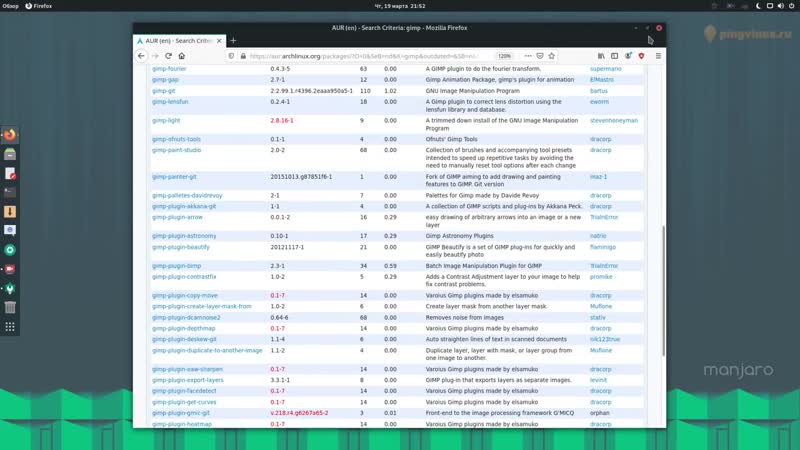Reset the 120% zoom indicator
The image size is (800, 450).
[505, 56]
